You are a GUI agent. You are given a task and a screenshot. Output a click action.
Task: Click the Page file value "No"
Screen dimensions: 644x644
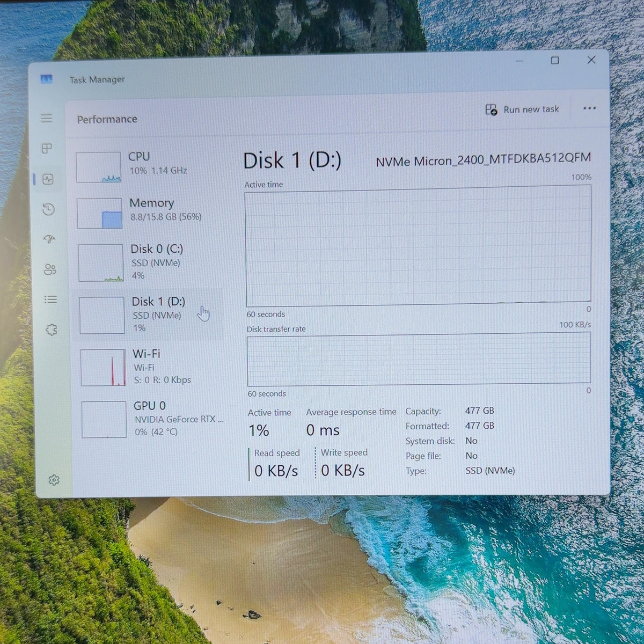pyautogui.click(x=472, y=456)
